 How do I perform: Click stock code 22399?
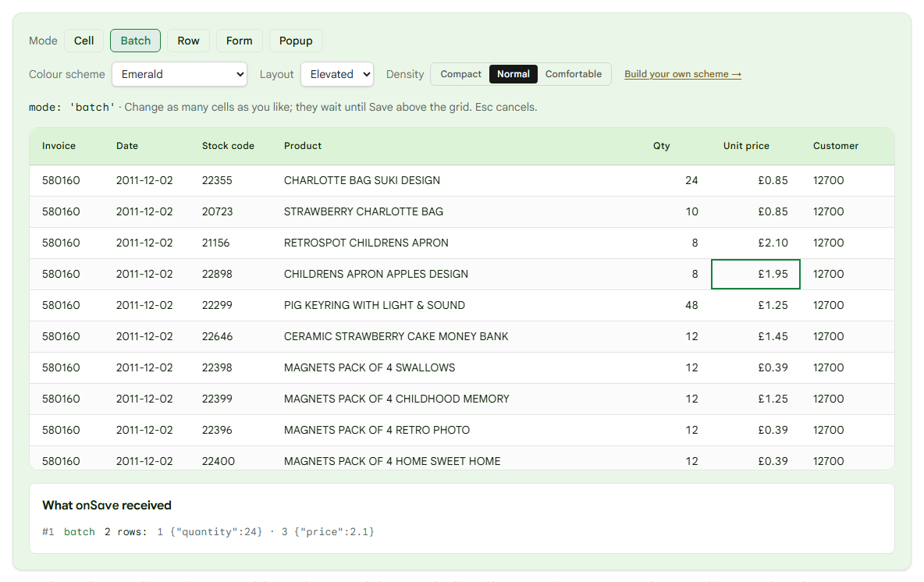(x=231, y=399)
